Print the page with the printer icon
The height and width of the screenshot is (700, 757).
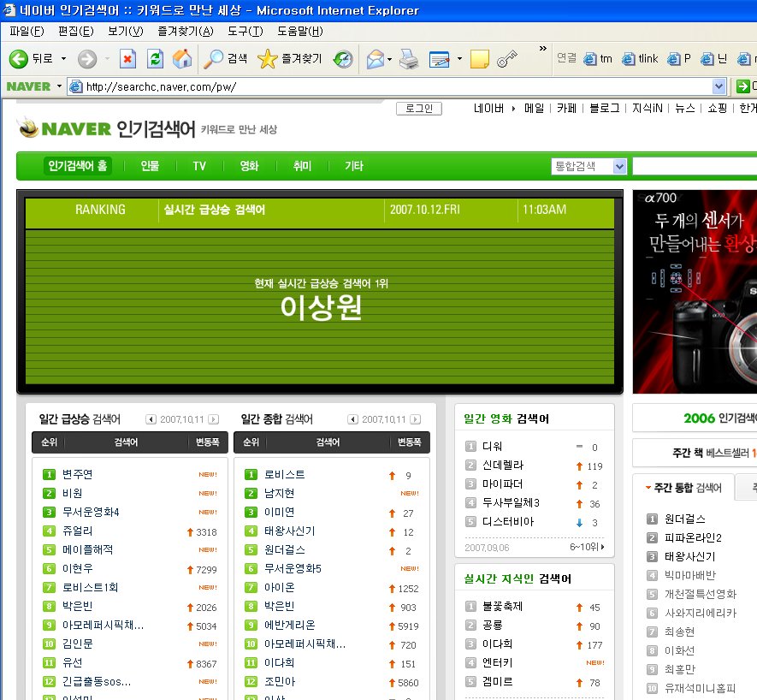point(409,59)
